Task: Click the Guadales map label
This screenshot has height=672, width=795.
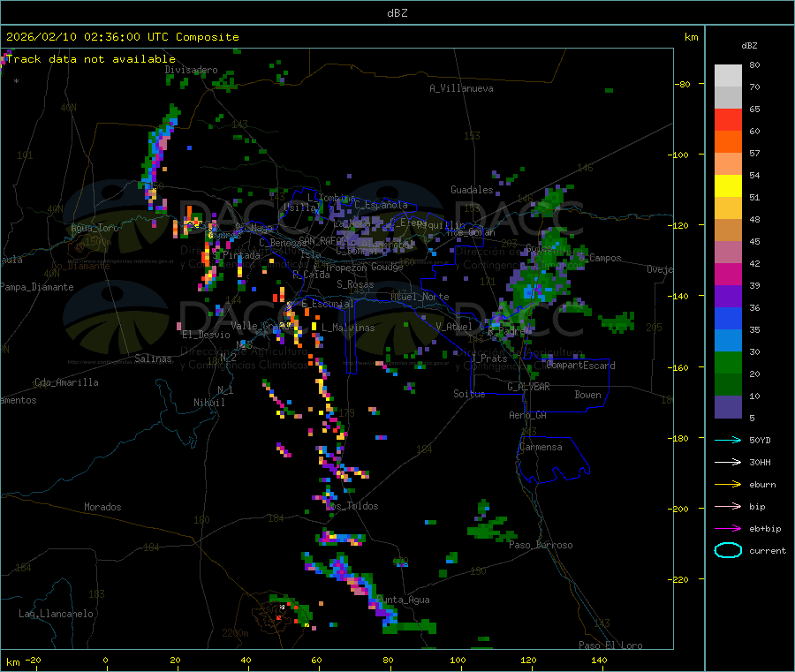Action: click(x=472, y=190)
